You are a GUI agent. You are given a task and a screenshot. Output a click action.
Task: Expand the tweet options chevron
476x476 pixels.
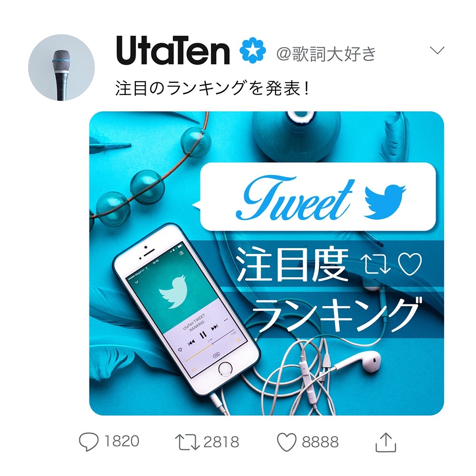pos(437,50)
